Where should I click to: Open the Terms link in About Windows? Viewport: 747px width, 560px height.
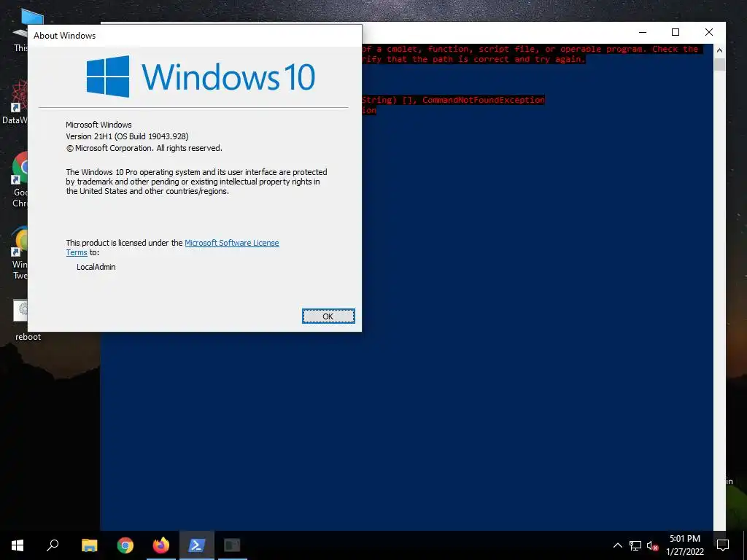pos(77,253)
